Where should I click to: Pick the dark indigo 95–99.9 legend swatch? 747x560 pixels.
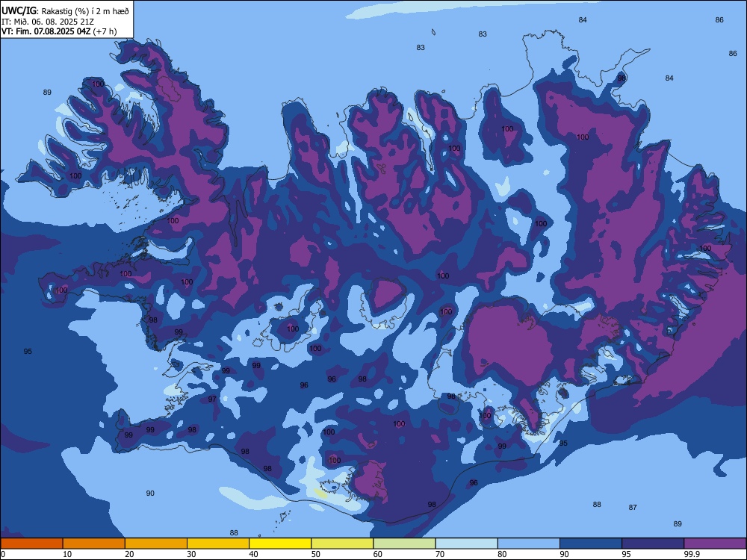[x=653, y=544]
